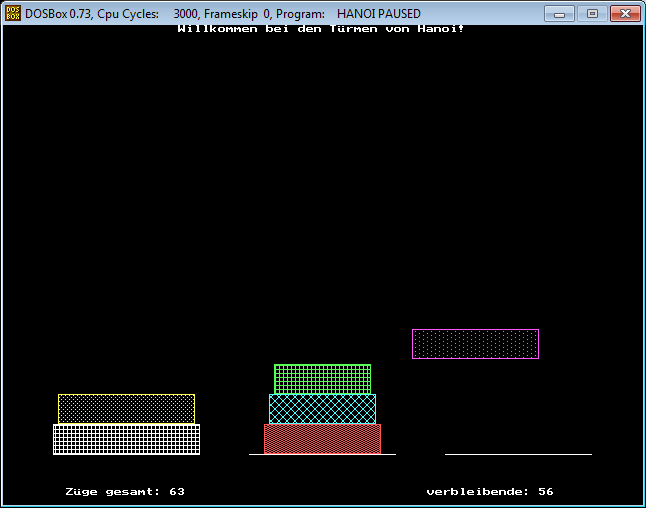Select the red disk on middle tower
The width and height of the screenshot is (646, 508).
(x=322, y=439)
